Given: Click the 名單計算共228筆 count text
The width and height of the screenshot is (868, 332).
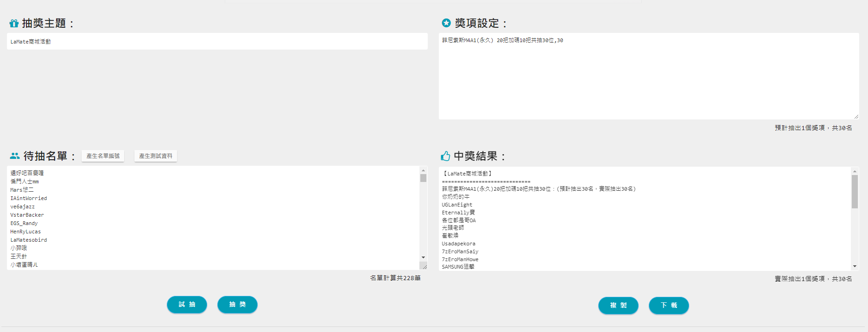Looking at the screenshot, I should pos(395,278).
